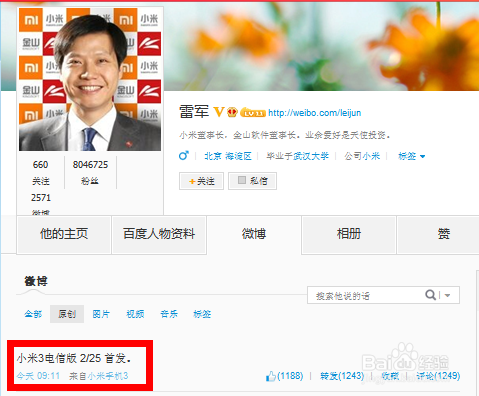
Task: Expand the 标签 dropdown in profile info
Action: (412, 156)
